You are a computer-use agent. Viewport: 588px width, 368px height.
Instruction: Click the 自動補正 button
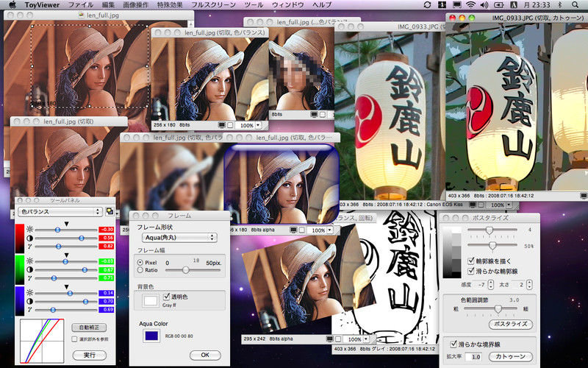click(89, 328)
